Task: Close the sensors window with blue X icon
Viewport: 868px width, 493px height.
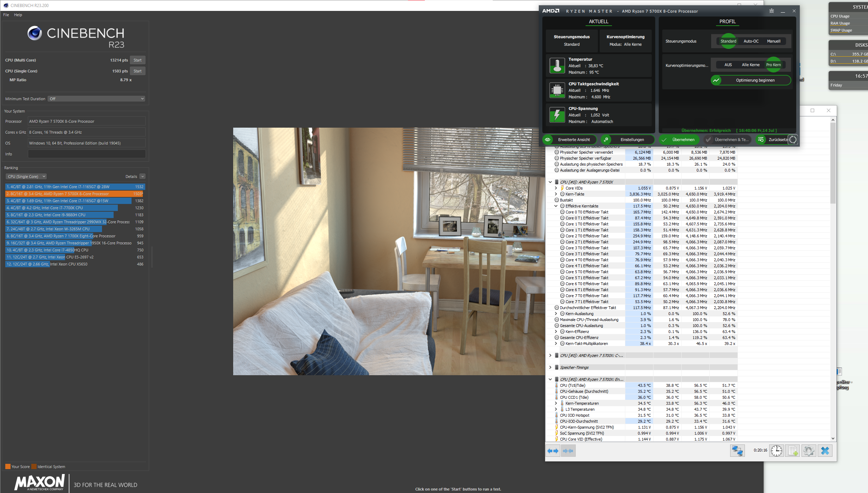Action: tap(825, 451)
